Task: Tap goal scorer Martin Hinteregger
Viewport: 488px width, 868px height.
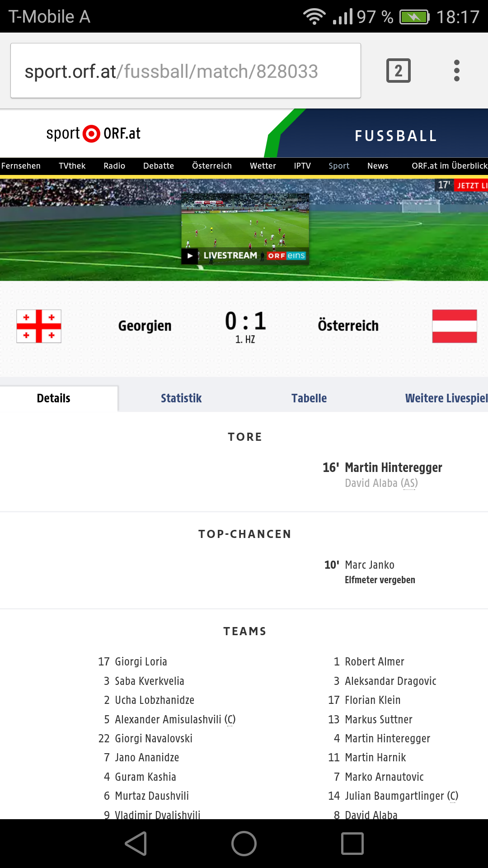Action: 394,467
